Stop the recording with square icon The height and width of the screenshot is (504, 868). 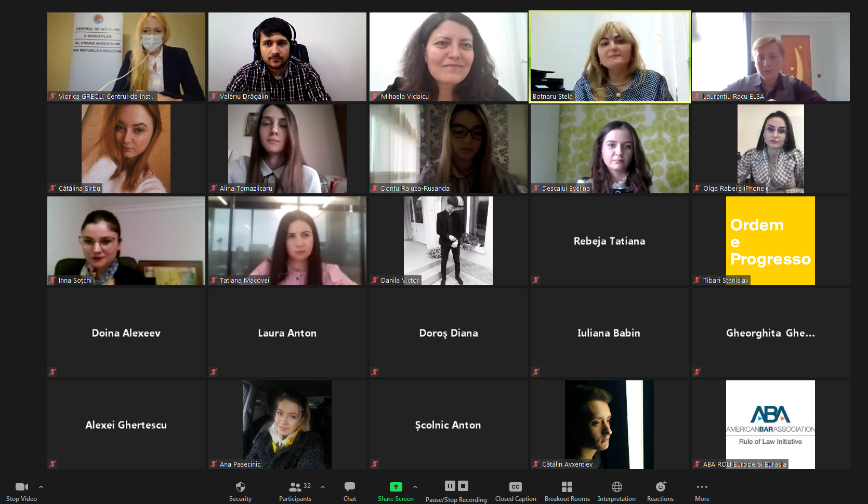click(x=463, y=486)
